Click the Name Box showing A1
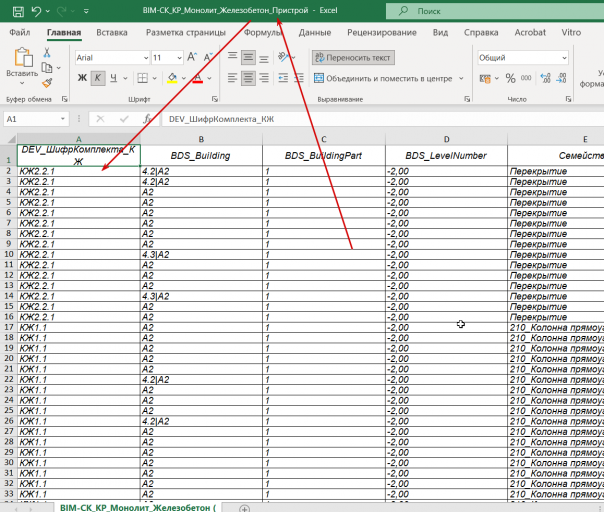Viewport: 604px width, 512px height. [x=36, y=119]
